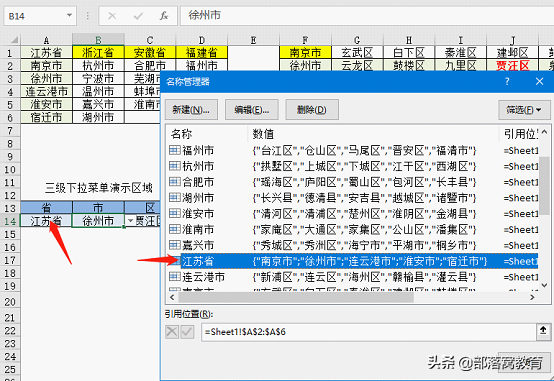
Task: Click the 新建(N)... button in Name Manager
Action: coord(191,110)
